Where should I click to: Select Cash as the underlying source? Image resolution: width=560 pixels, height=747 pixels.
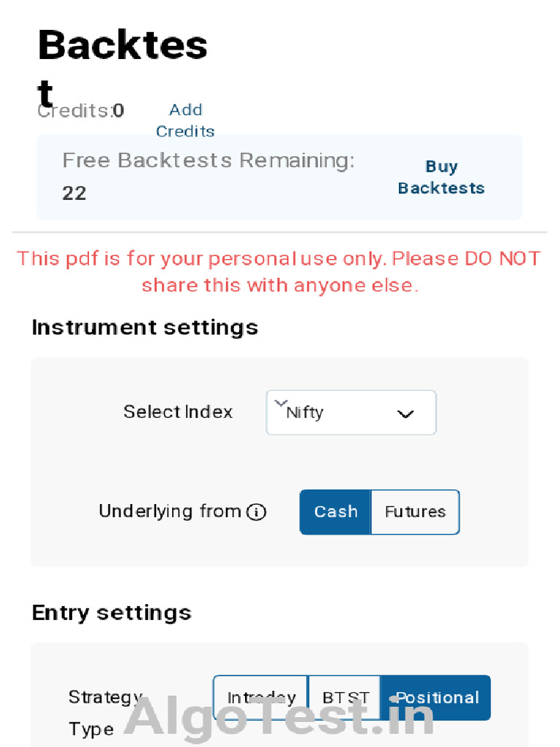point(335,512)
